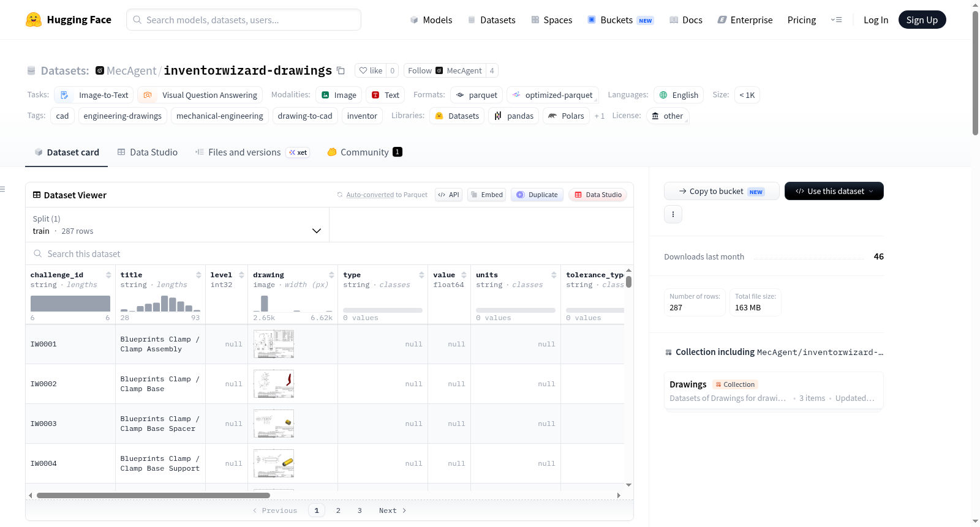Open Data Studio from the viewer header
This screenshot has height=527, width=980.
[x=598, y=195]
